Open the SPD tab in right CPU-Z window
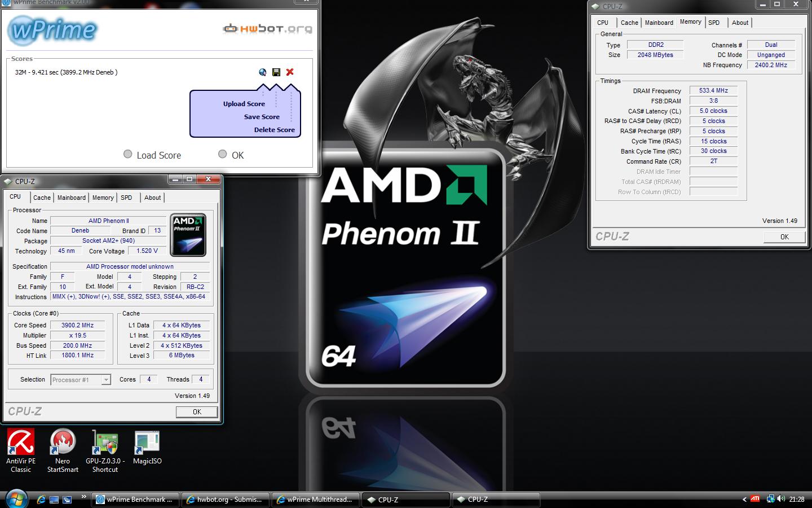 click(x=714, y=23)
